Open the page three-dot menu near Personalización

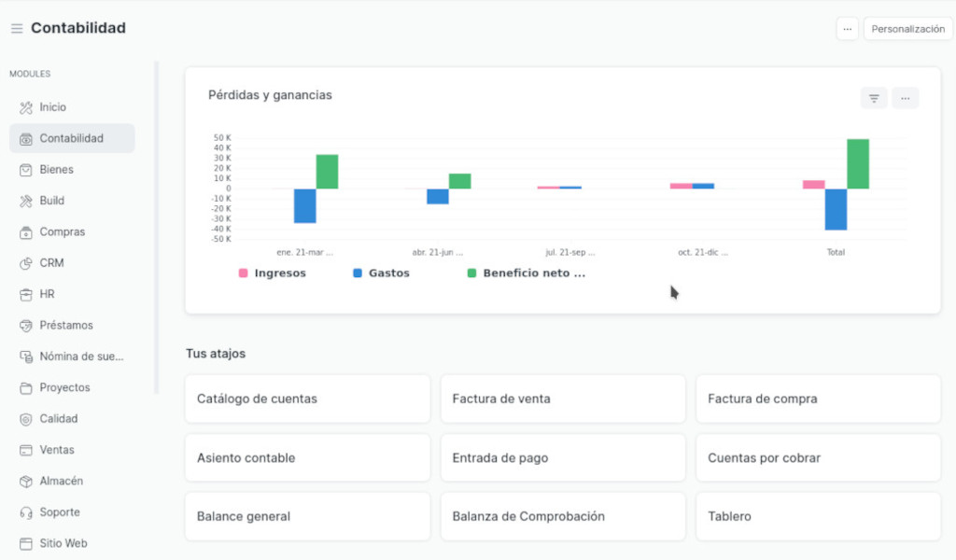pyautogui.click(x=847, y=29)
